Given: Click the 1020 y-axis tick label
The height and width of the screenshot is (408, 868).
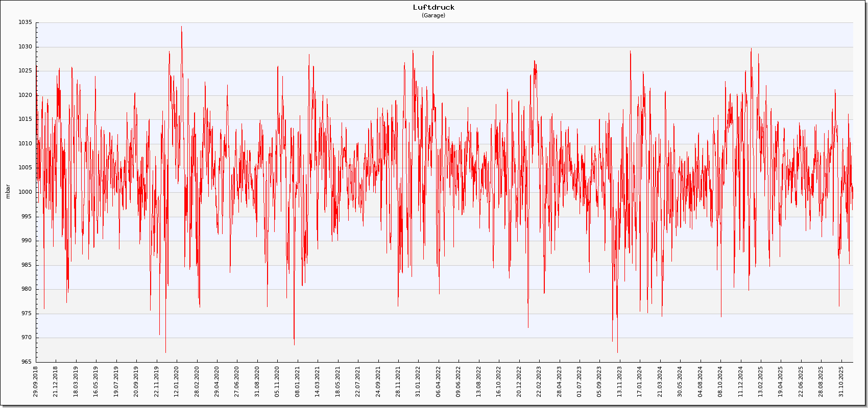Looking at the screenshot, I should (25, 95).
